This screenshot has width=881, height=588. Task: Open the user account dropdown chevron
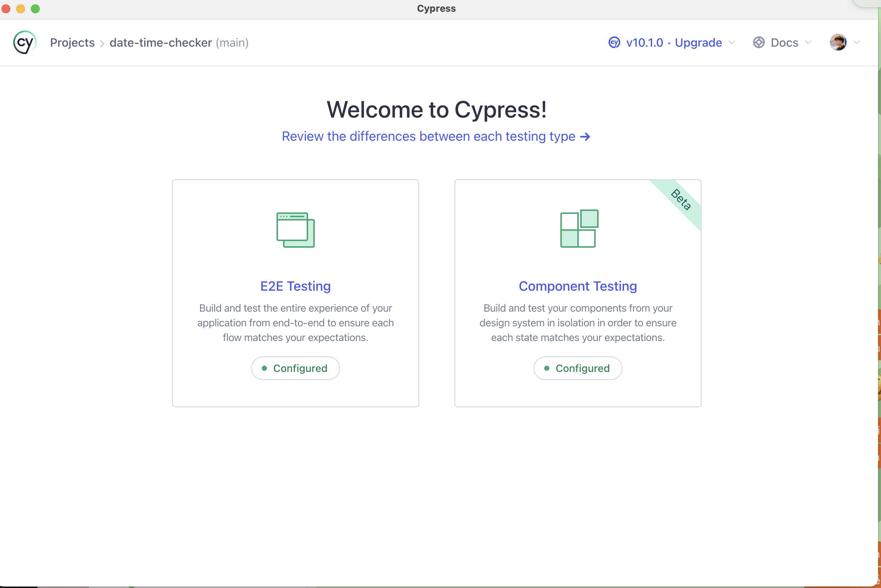pyautogui.click(x=857, y=42)
